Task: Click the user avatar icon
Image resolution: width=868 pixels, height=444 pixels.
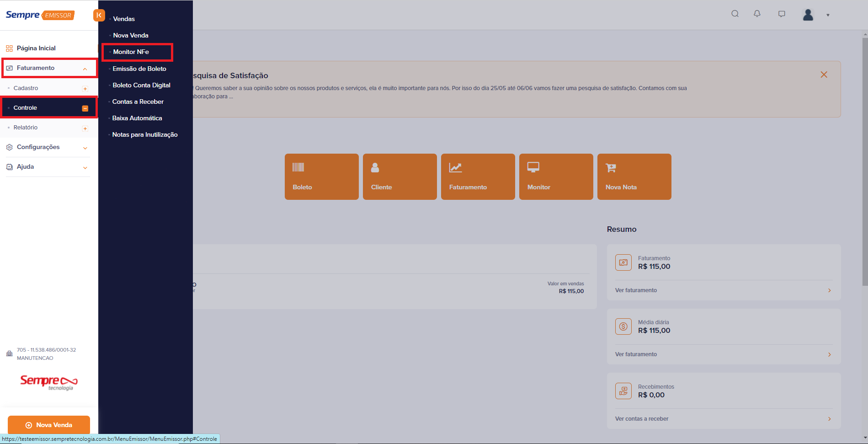Action: [808, 15]
